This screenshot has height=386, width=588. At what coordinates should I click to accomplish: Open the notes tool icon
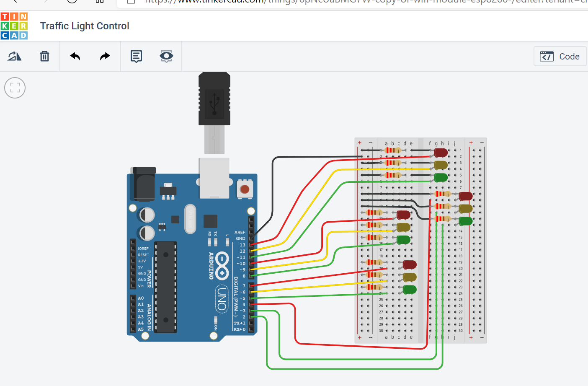(x=136, y=56)
